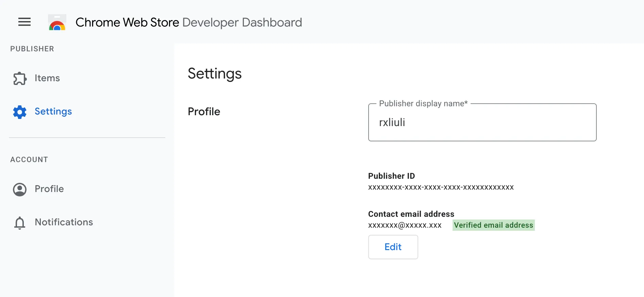
Task: Click the Settings gear icon
Action: click(20, 112)
